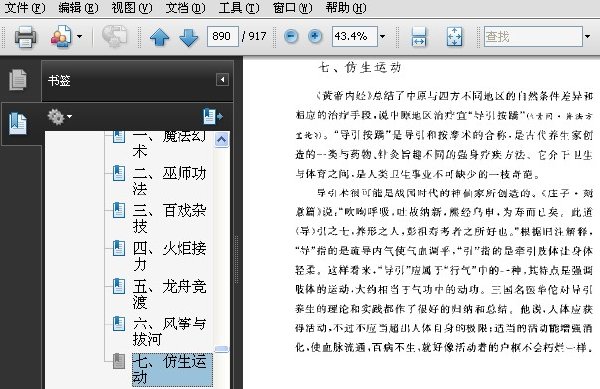
Task: Click the bookmarks scrollbar up arrow
Action: pyautogui.click(x=222, y=139)
